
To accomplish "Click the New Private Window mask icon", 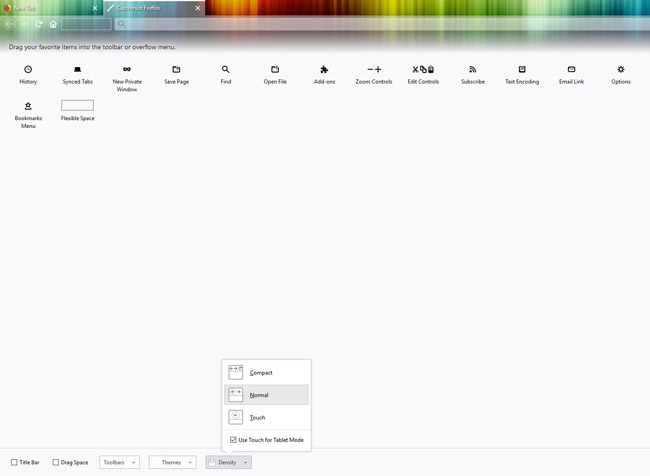I will [127, 70].
